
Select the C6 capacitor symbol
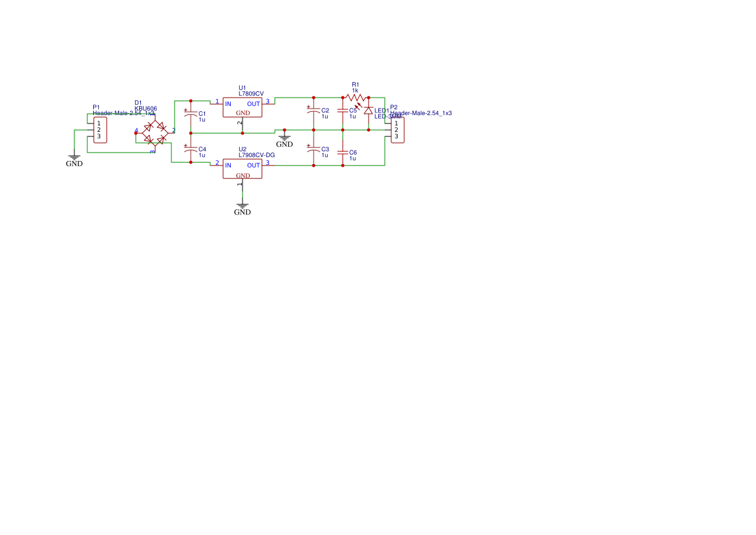coord(342,152)
